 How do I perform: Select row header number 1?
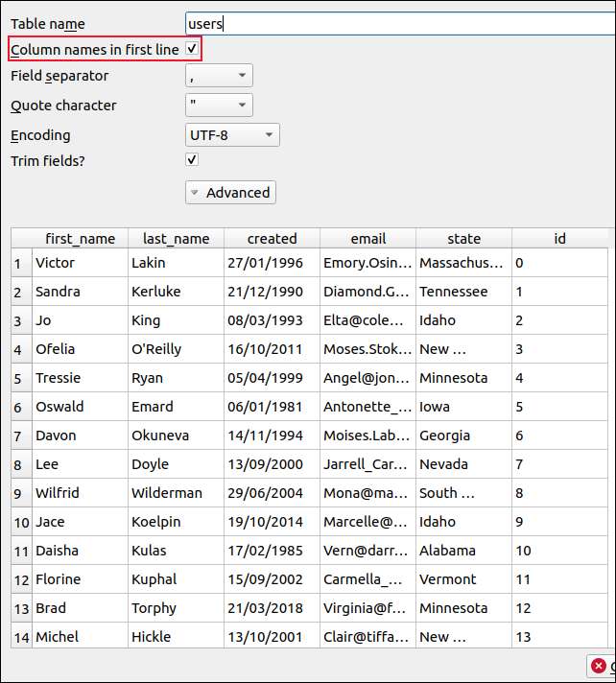pyautogui.click(x=17, y=263)
